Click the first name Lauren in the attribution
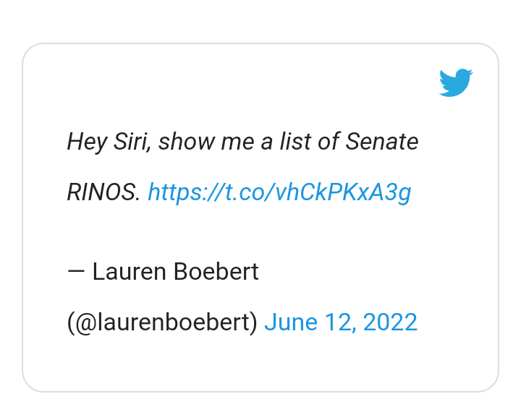521x420 pixels. pos(129,272)
